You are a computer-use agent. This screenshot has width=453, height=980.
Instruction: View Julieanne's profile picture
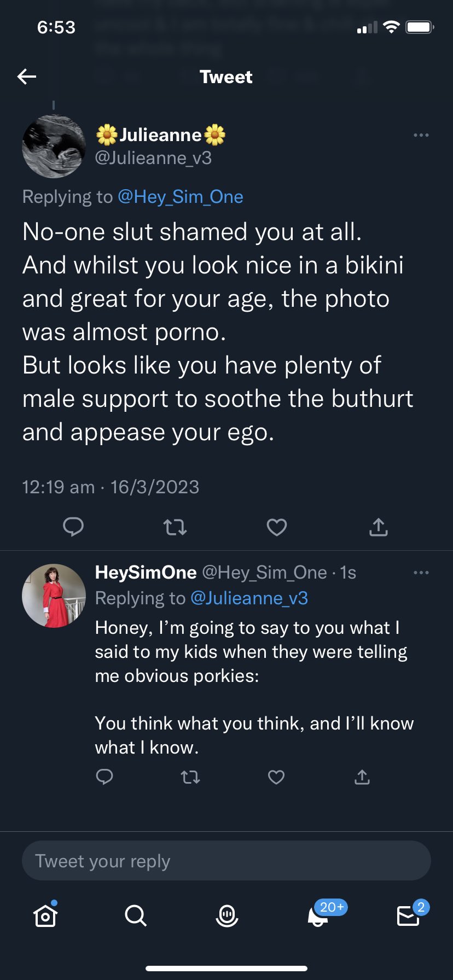(x=54, y=147)
